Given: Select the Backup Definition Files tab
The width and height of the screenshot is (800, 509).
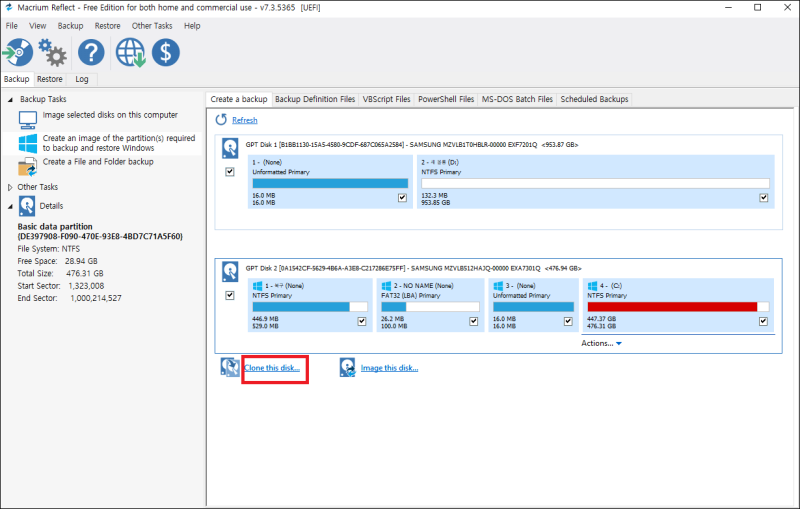Looking at the screenshot, I should click(315, 99).
